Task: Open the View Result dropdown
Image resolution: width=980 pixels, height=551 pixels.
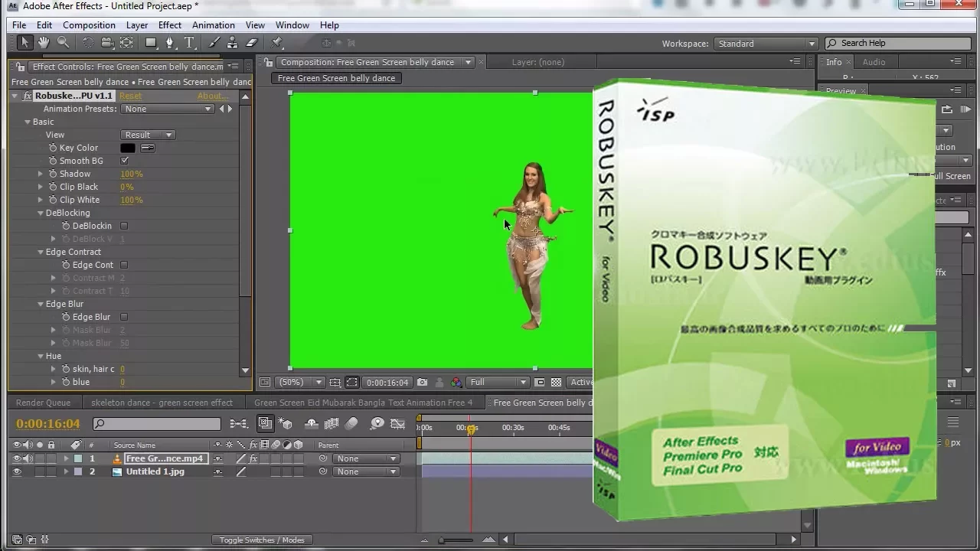Action: pos(148,135)
